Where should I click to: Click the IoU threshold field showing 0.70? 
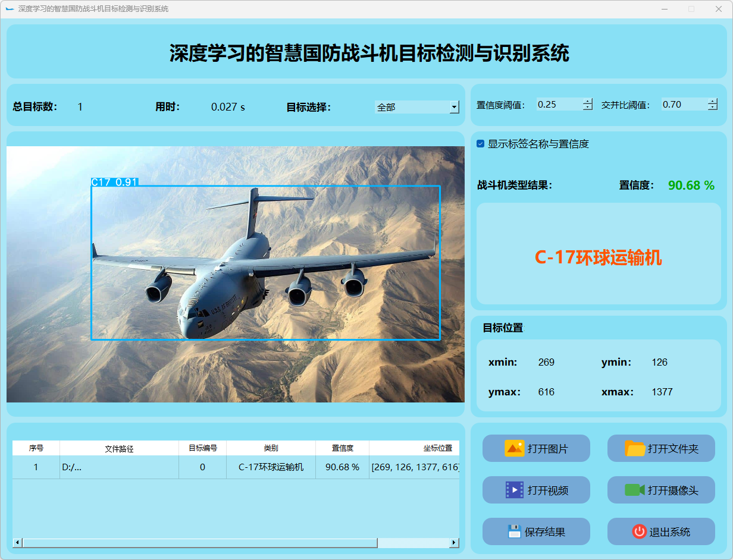point(683,105)
